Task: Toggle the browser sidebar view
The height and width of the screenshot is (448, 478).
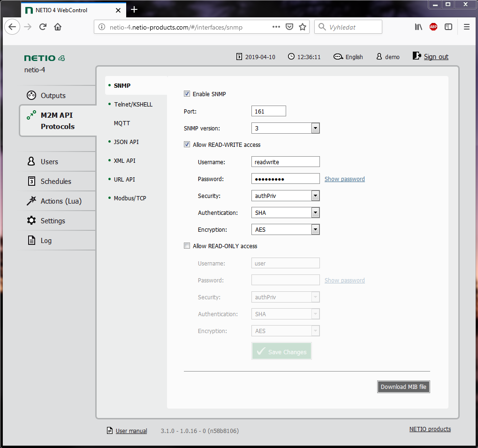Action: pos(448,27)
